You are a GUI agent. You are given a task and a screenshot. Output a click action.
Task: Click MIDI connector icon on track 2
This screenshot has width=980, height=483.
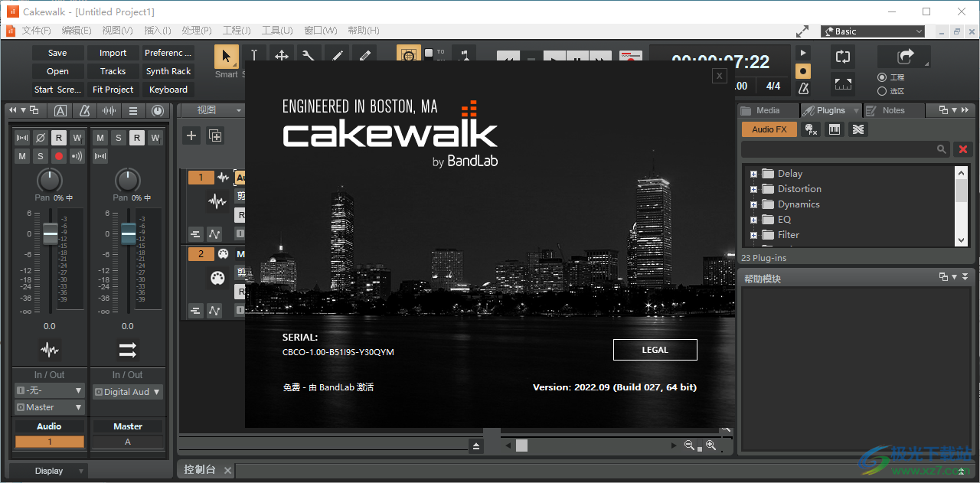(x=217, y=278)
